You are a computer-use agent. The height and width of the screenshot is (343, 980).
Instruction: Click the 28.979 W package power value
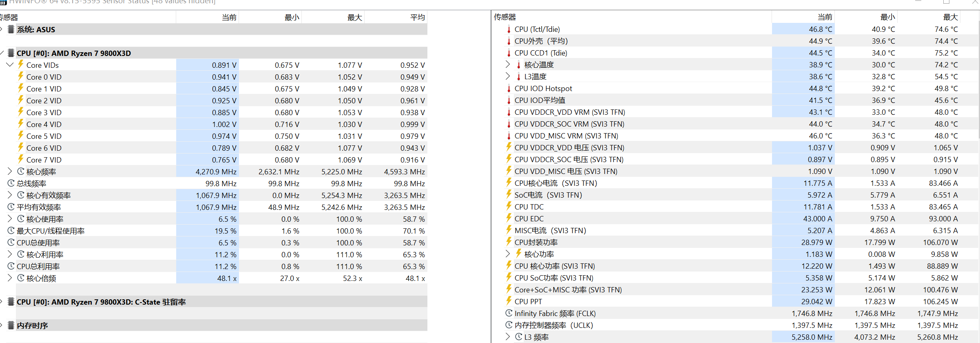[x=816, y=242]
